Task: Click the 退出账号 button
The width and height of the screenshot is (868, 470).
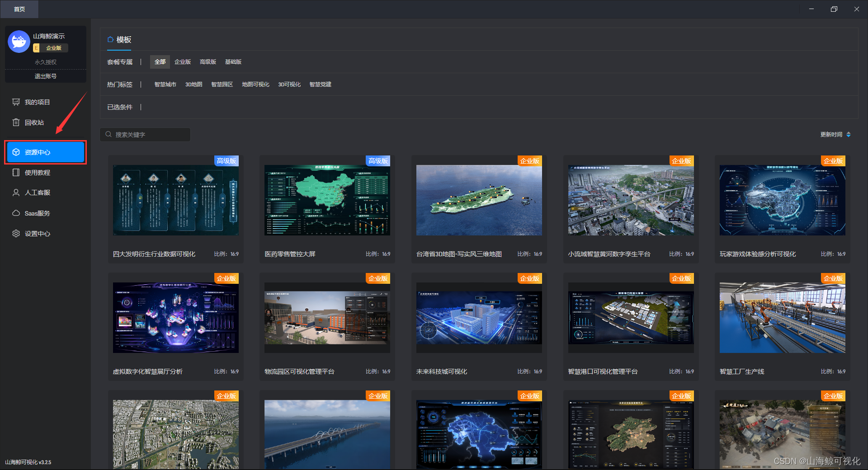Action: pyautogui.click(x=46, y=76)
